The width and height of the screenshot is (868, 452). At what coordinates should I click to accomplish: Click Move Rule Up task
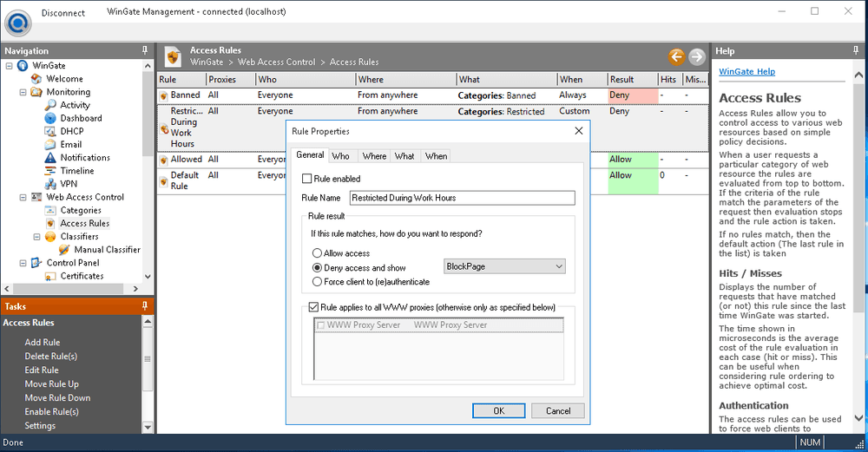51,384
